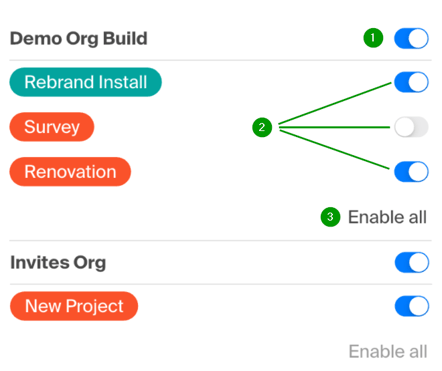This screenshot has height=371, width=442.
Task: Open the Renovation project tag
Action: pos(70,172)
